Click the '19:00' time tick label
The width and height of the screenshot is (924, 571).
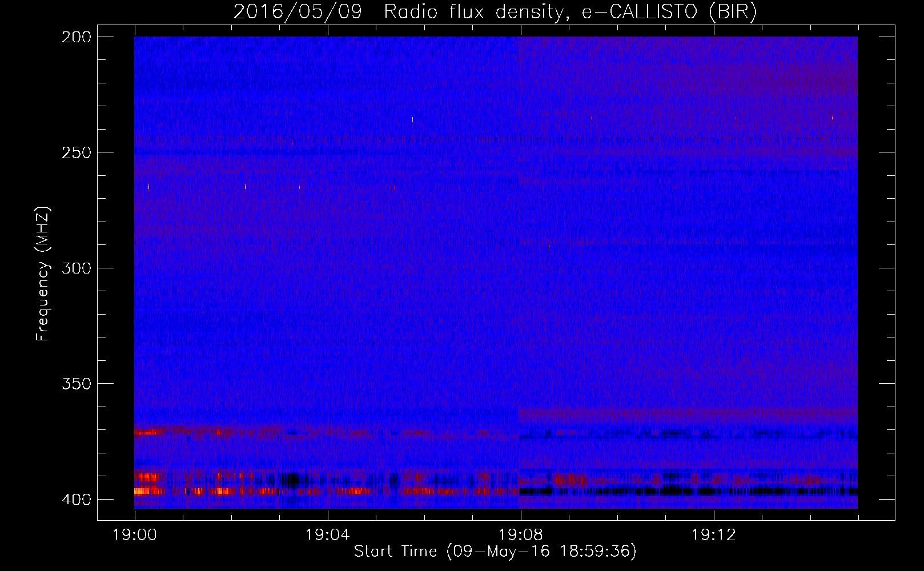tap(135, 535)
